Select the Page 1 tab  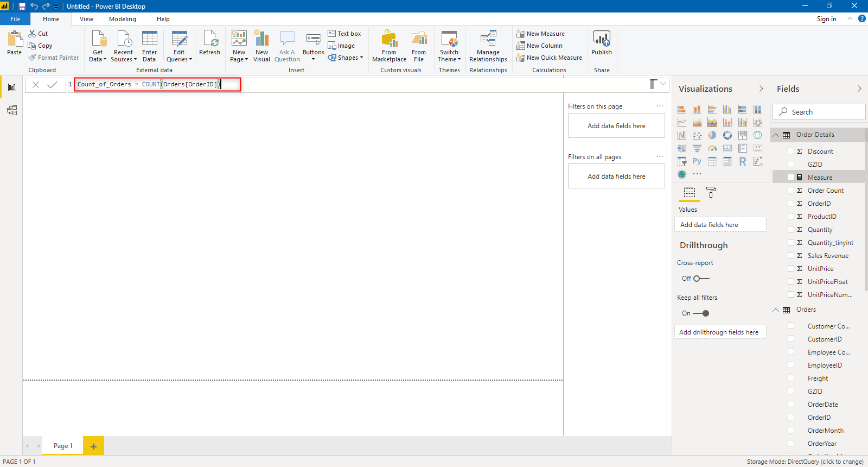click(63, 446)
